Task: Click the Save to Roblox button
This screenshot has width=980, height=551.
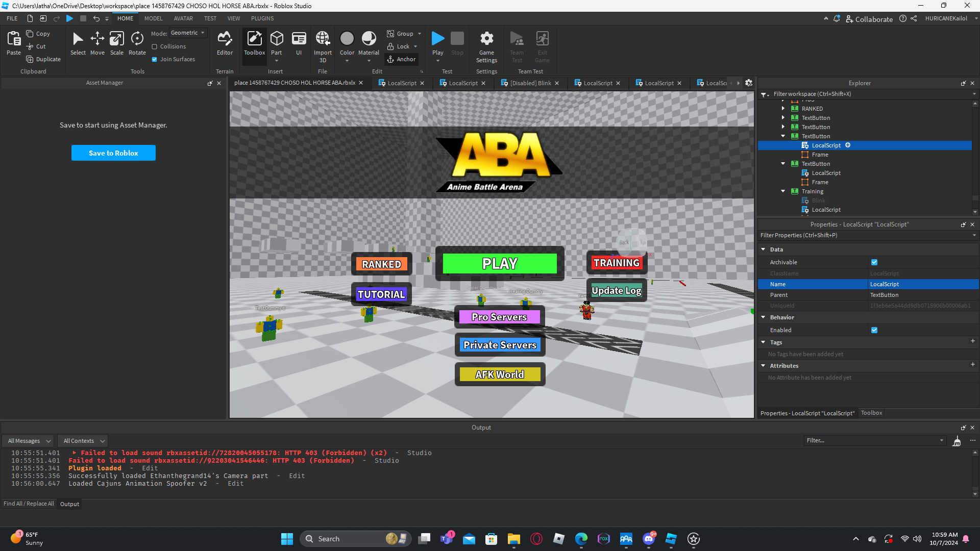Action: tap(113, 153)
